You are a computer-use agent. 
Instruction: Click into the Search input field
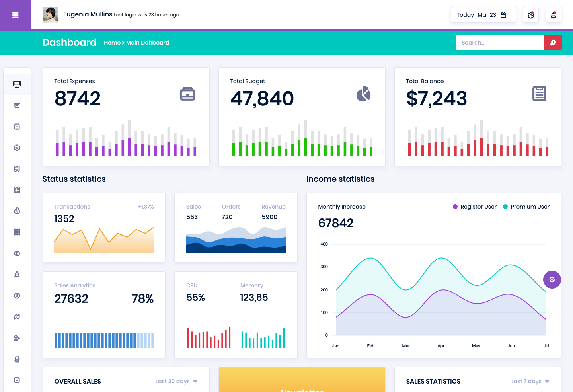pos(500,43)
